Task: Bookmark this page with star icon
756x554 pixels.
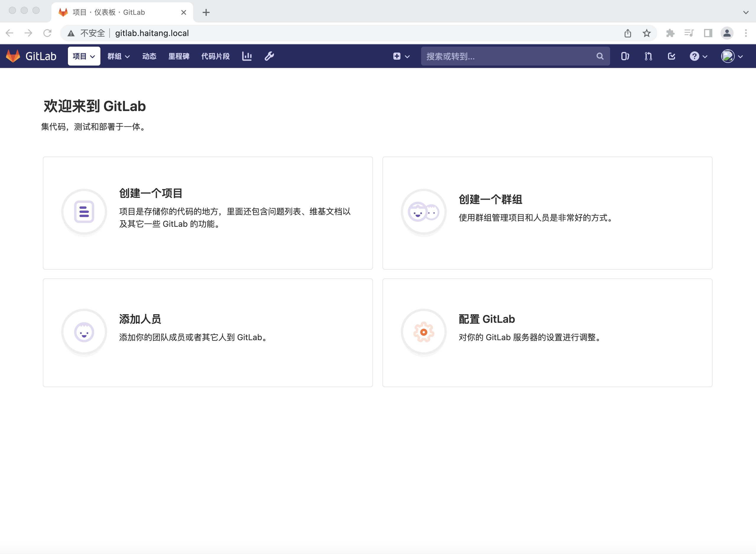Action: pos(647,33)
